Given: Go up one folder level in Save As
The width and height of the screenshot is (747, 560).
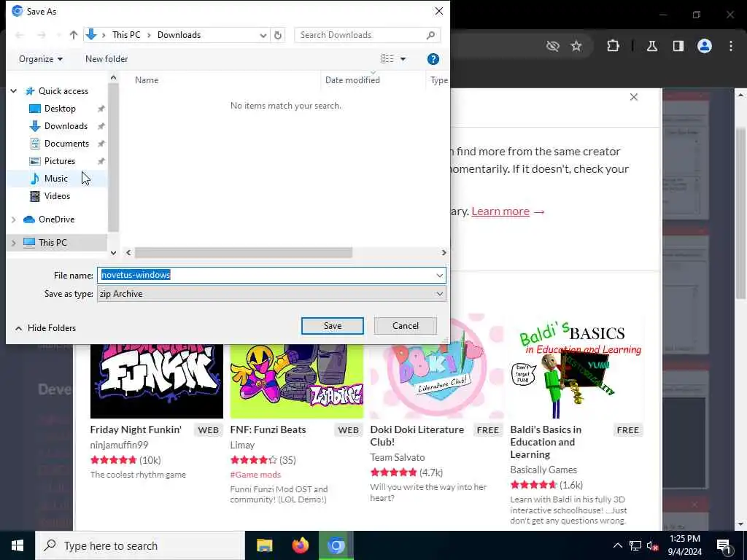Looking at the screenshot, I should [x=74, y=35].
